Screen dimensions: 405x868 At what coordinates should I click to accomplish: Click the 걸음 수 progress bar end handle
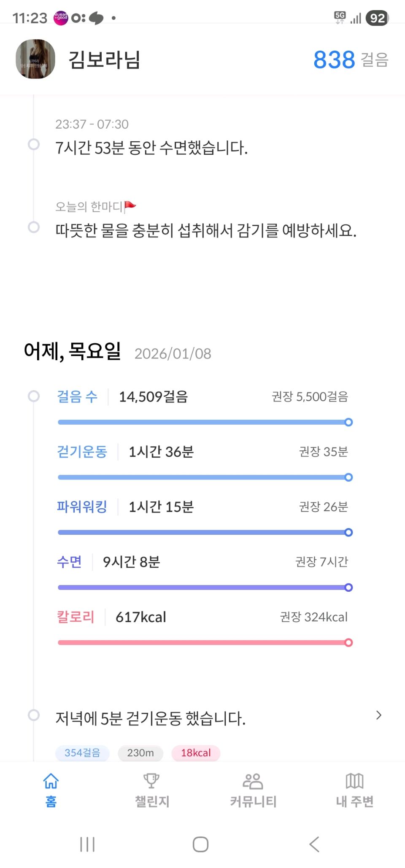point(348,422)
